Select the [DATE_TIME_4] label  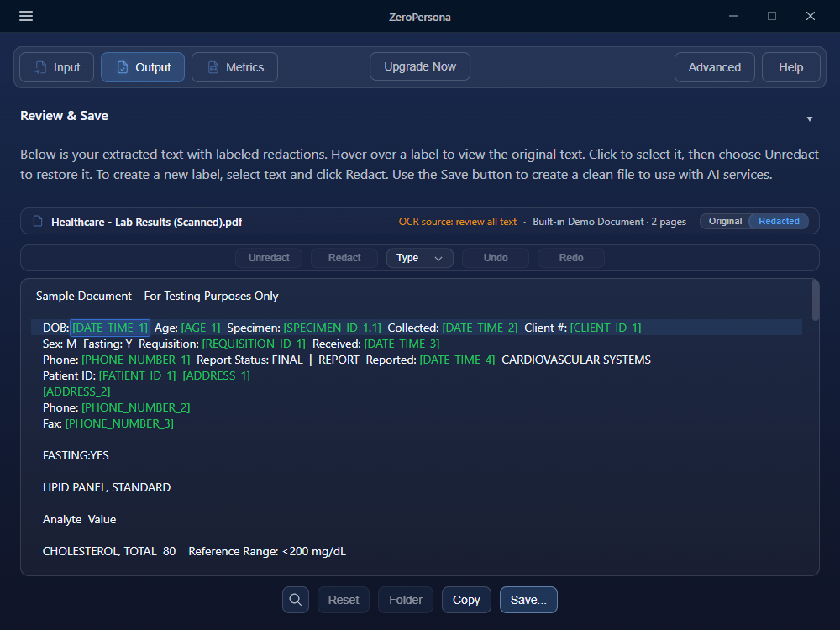(x=458, y=360)
